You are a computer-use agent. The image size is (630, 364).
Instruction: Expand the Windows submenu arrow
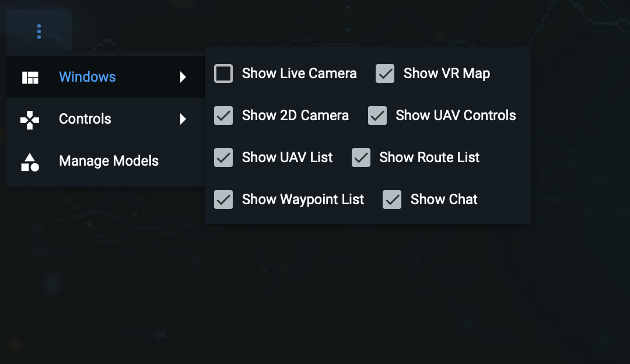(183, 77)
